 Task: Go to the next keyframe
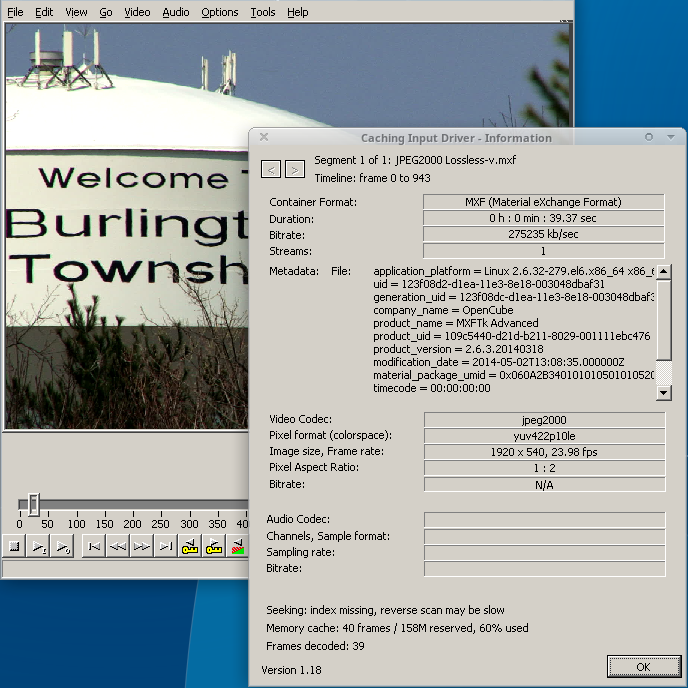(x=214, y=547)
